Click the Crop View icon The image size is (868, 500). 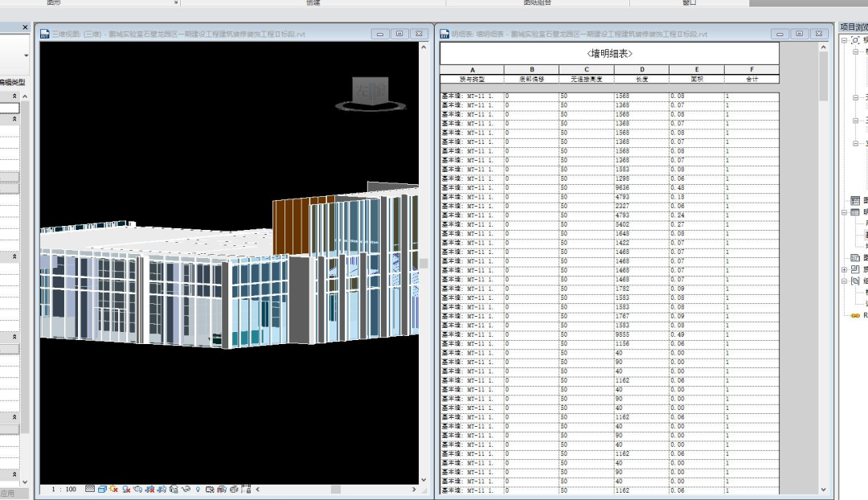click(x=149, y=489)
